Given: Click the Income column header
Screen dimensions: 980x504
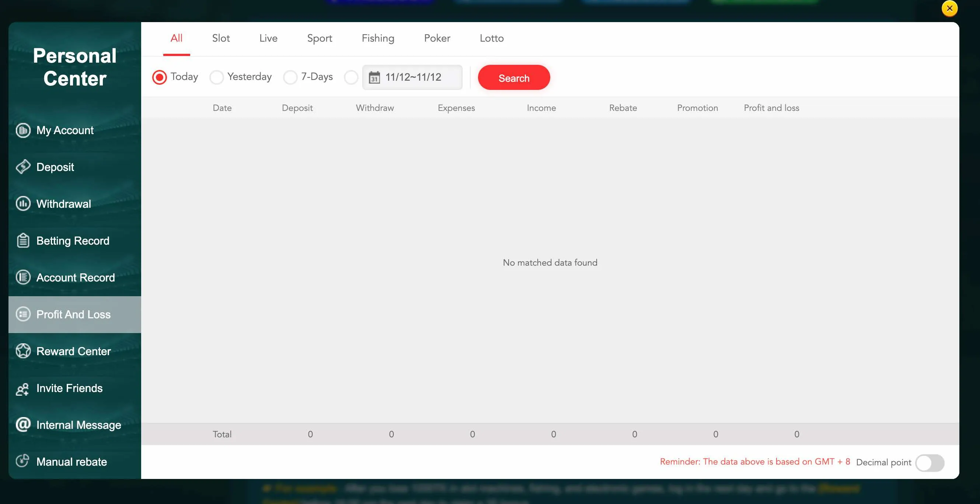Looking at the screenshot, I should click(x=541, y=108).
